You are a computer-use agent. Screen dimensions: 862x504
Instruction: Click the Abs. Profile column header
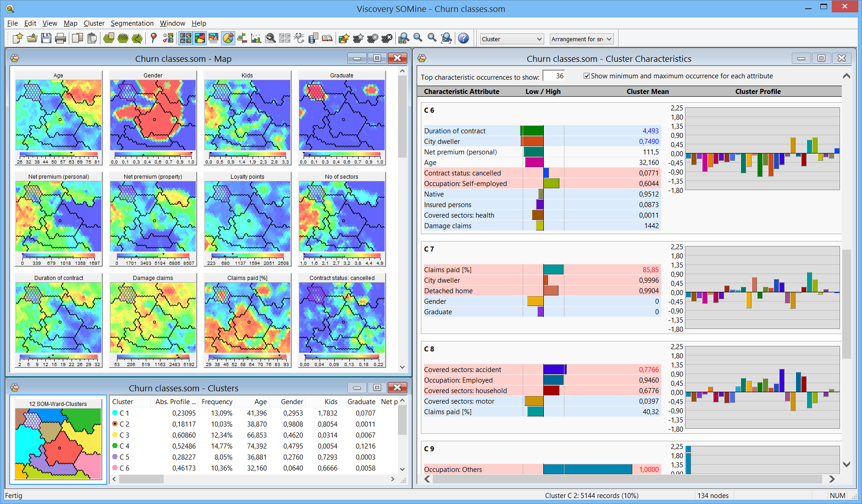(x=175, y=402)
